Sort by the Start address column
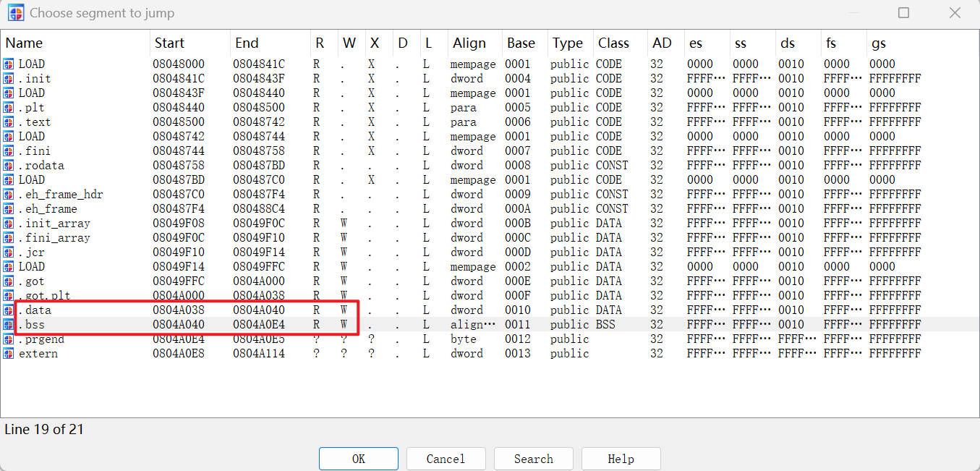 169,43
